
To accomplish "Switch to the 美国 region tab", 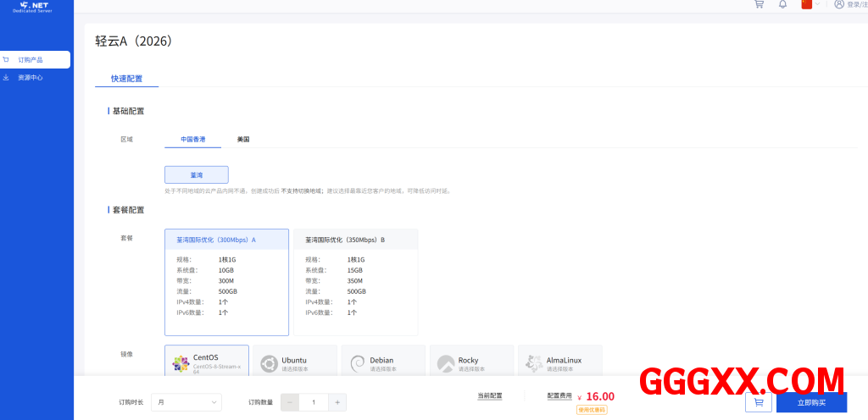I will (243, 139).
